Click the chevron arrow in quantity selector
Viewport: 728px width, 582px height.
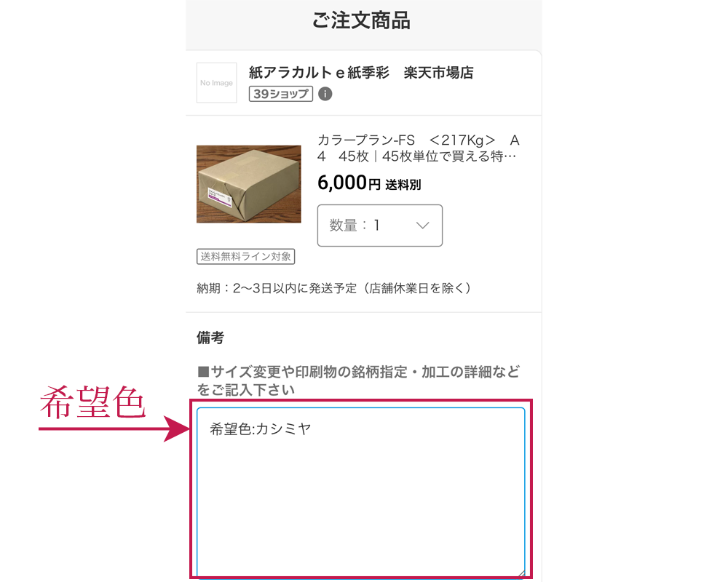point(422,226)
